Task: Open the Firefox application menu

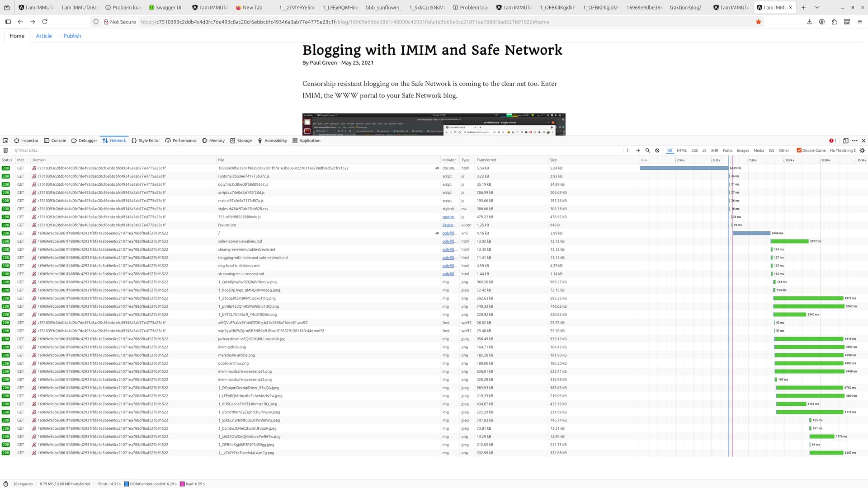Action: click(x=859, y=22)
